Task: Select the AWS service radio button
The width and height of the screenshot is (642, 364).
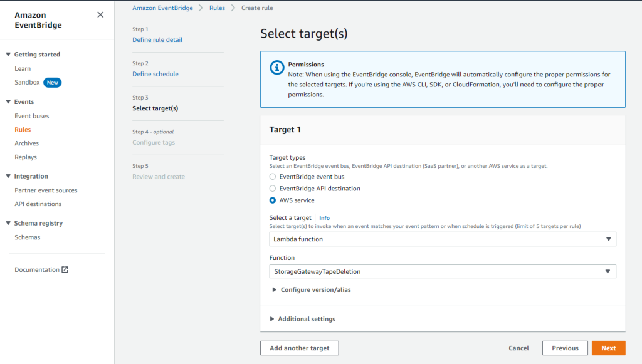Action: click(x=273, y=200)
